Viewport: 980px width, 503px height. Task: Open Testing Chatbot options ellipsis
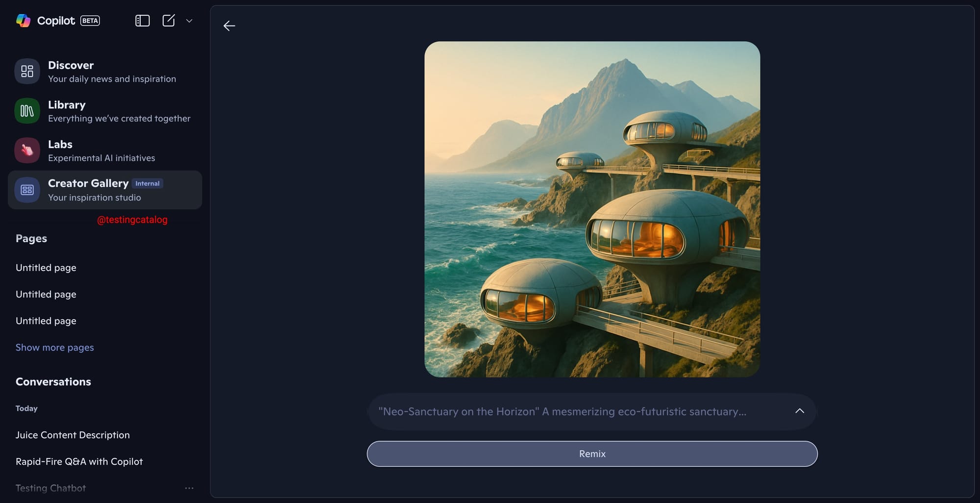(189, 488)
